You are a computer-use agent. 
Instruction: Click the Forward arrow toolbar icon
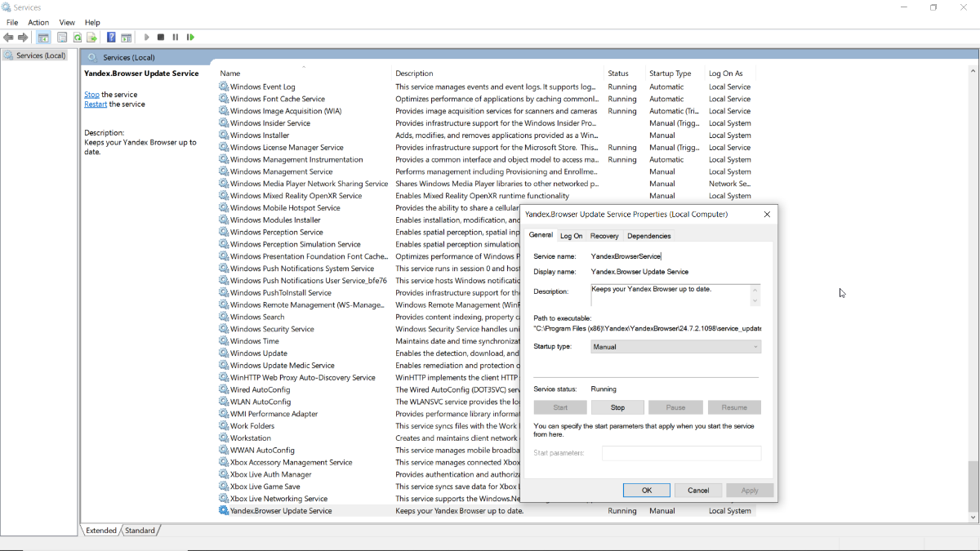(x=23, y=38)
